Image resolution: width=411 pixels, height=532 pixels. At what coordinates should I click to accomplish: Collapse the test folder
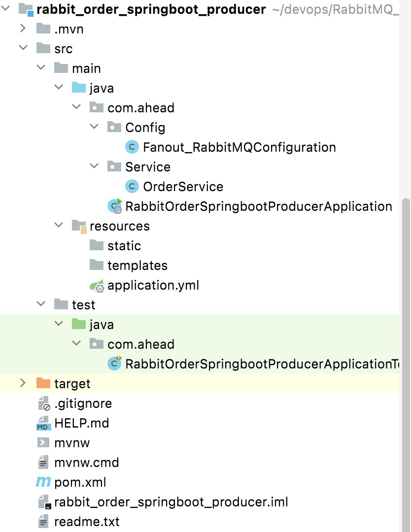point(41,304)
